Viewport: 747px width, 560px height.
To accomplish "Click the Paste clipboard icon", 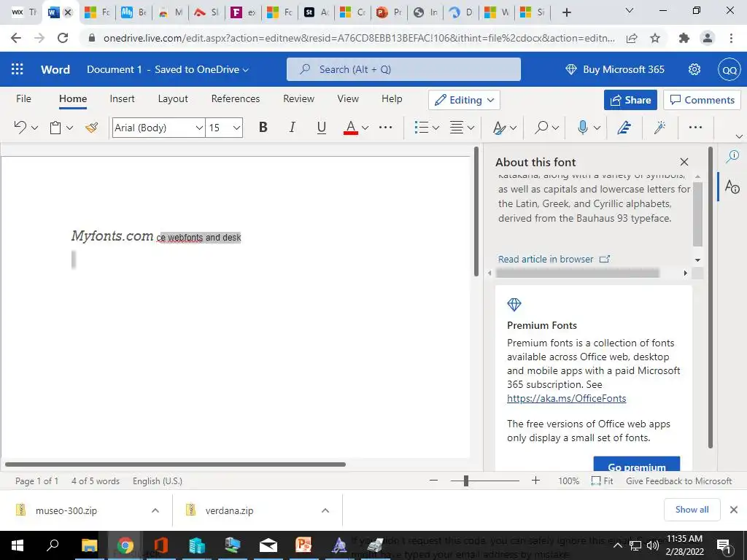I will (55, 128).
